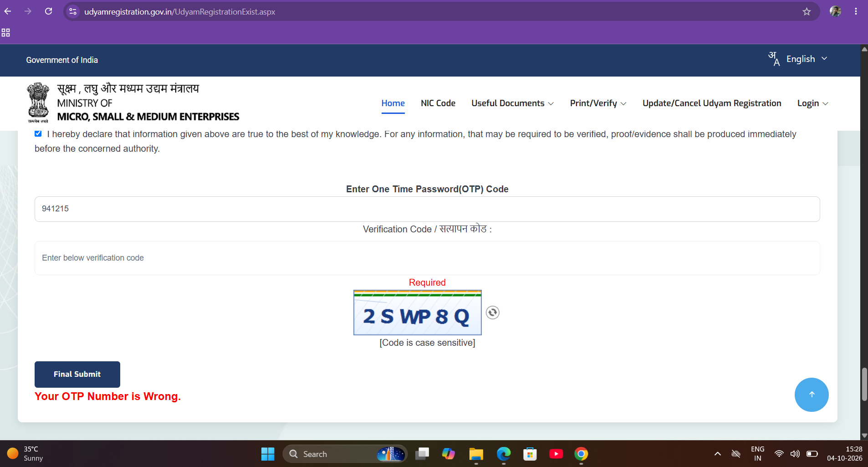Click the captcha image 2SWP8Q

[x=418, y=313]
